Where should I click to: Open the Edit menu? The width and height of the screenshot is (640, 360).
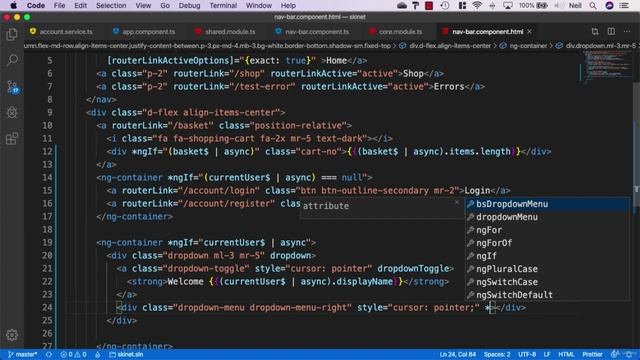(x=80, y=5)
